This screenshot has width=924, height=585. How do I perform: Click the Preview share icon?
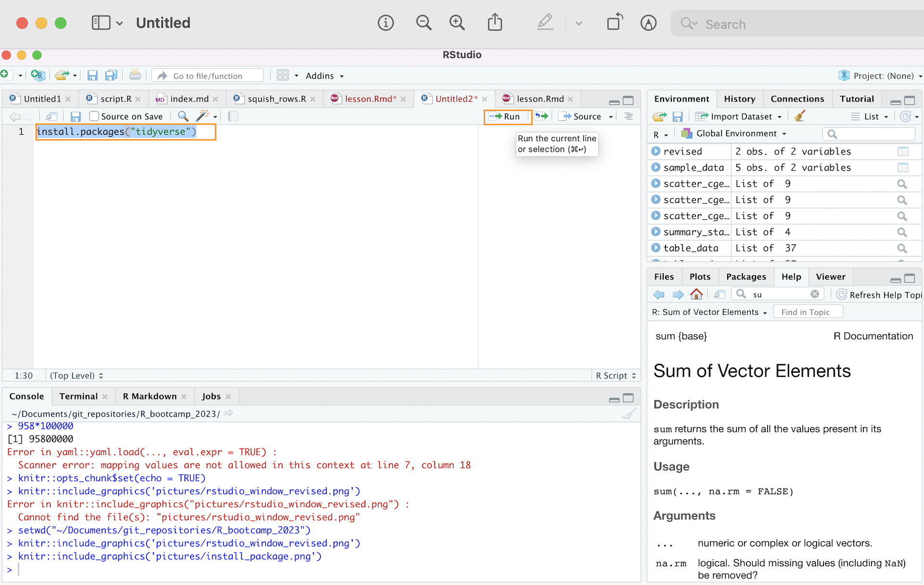pos(495,23)
